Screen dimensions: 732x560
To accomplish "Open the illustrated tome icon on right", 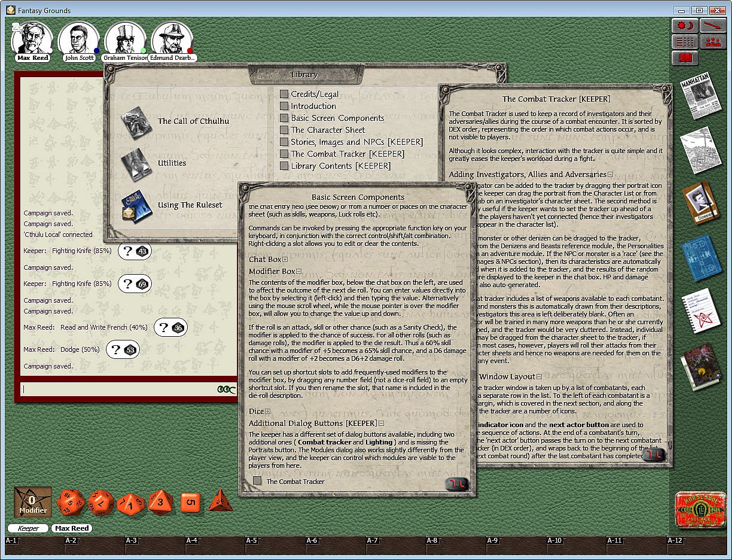I will click(x=701, y=366).
